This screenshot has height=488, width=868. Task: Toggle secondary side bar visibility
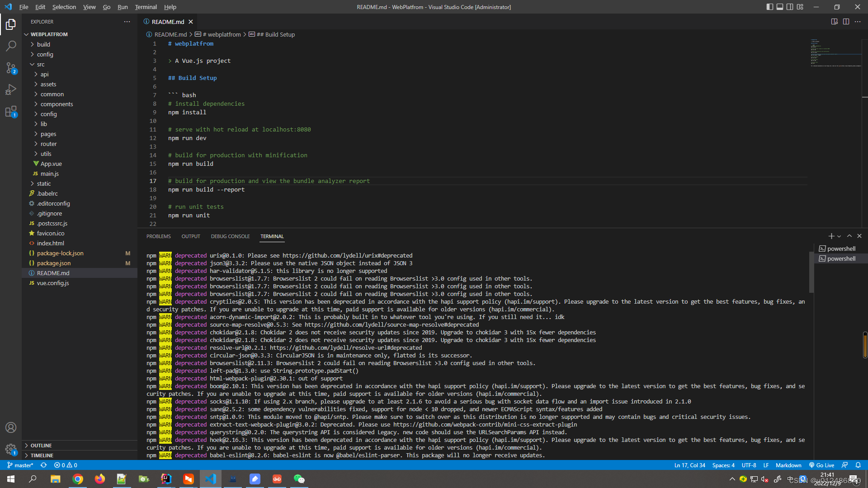pyautogui.click(x=790, y=7)
